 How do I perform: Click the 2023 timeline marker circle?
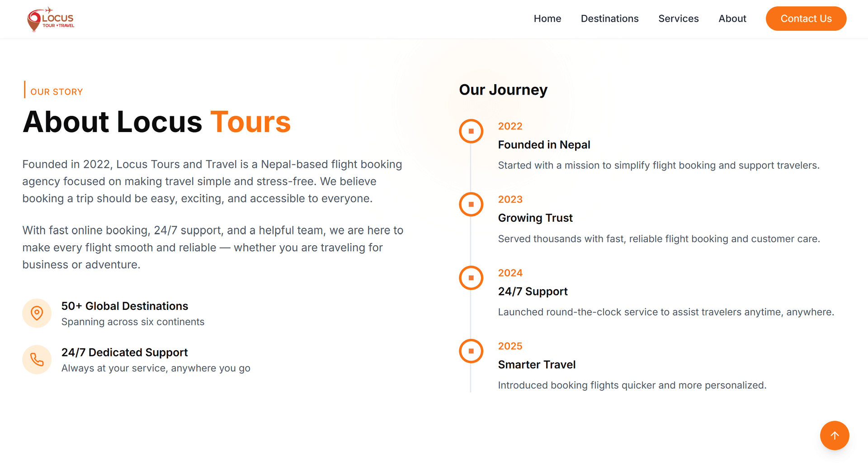tap(471, 204)
